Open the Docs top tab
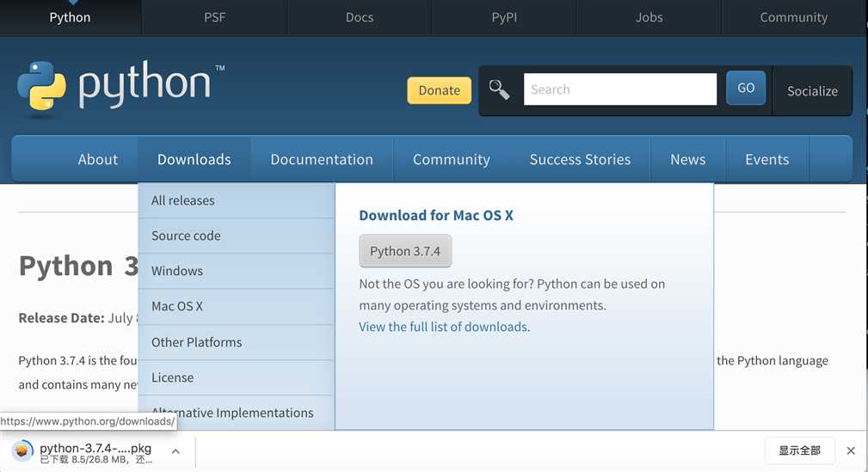This screenshot has height=472, width=868. 360,18
